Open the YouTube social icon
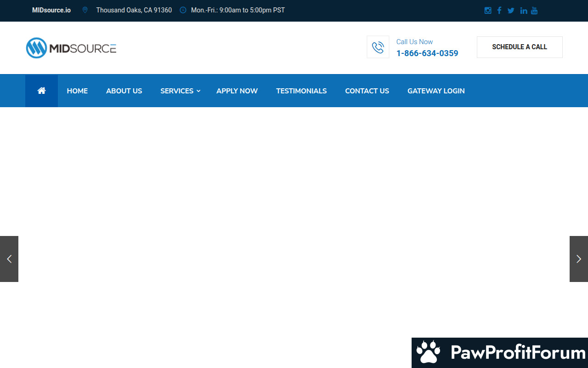 534,11
